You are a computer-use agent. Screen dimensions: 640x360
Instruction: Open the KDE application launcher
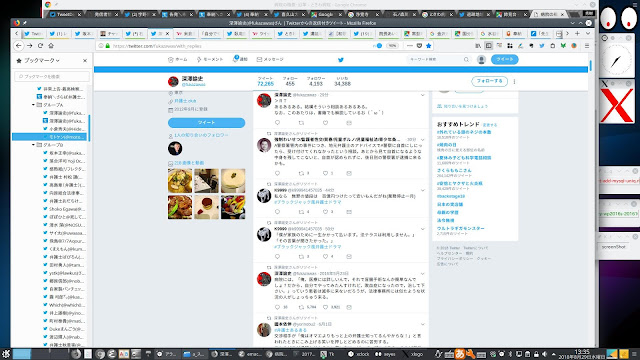(x=6, y=354)
